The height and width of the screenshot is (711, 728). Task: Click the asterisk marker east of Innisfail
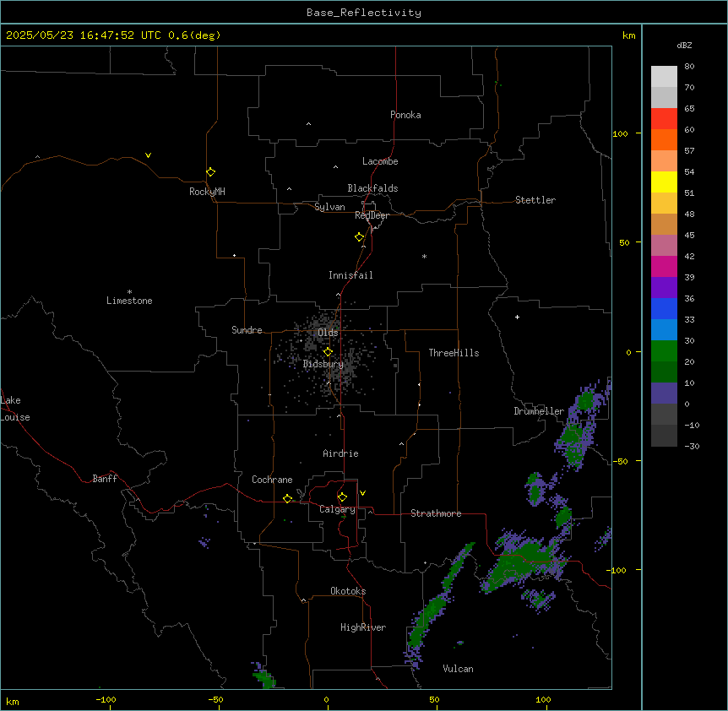(x=424, y=256)
